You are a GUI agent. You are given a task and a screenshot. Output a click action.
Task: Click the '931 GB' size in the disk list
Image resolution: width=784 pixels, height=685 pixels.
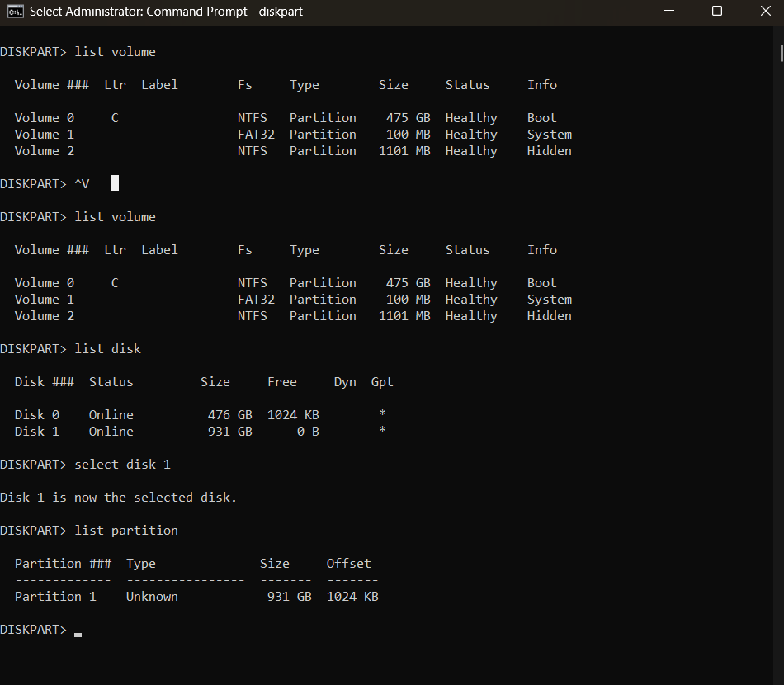[x=230, y=432]
